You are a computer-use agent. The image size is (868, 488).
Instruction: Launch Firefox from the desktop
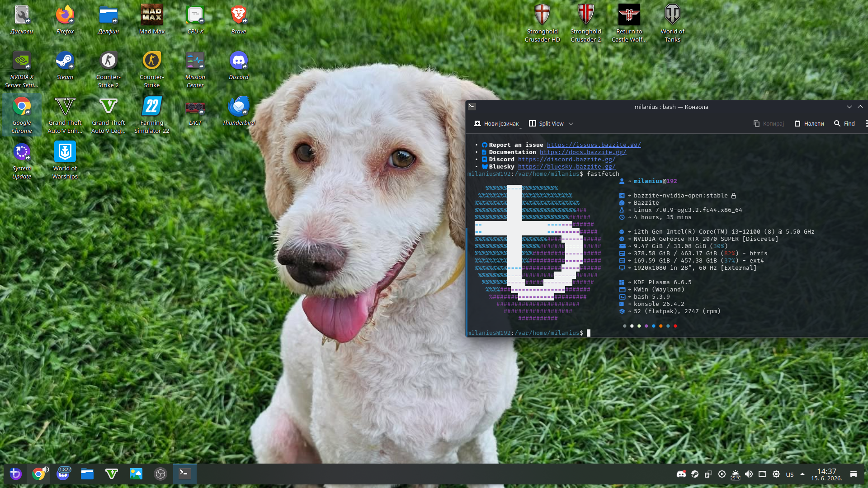(65, 20)
